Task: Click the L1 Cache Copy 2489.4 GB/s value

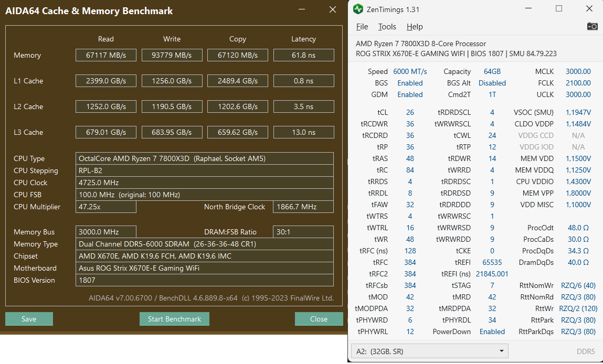Action: [x=238, y=81]
